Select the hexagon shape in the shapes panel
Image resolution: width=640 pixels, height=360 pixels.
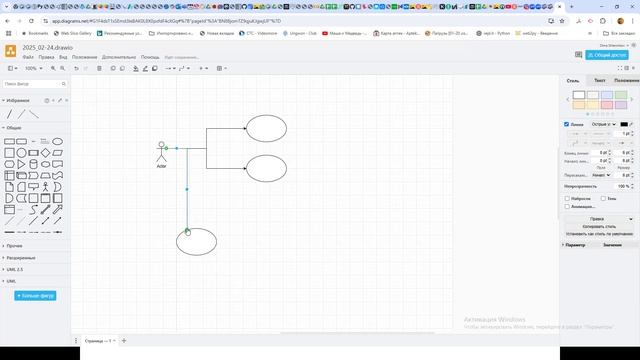pos(9,164)
